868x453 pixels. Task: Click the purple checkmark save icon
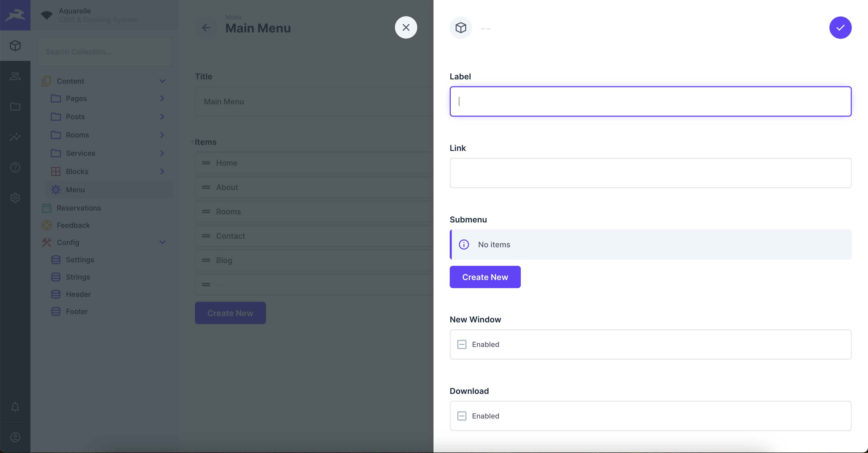(840, 28)
